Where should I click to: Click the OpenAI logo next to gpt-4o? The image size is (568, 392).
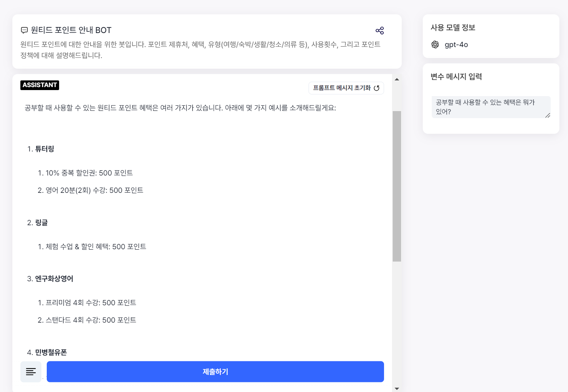pos(435,44)
